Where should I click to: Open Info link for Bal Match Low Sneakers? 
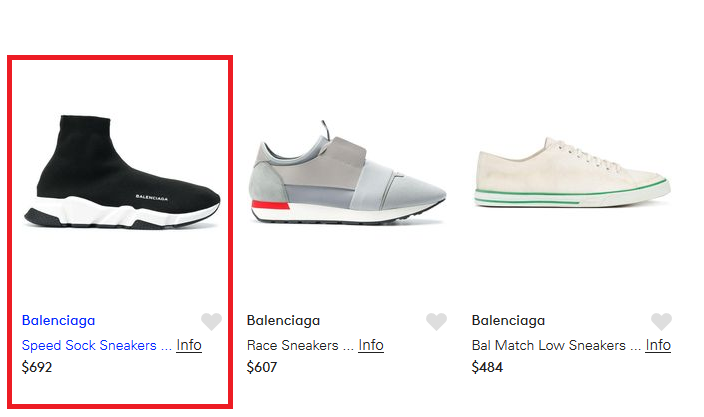point(658,345)
